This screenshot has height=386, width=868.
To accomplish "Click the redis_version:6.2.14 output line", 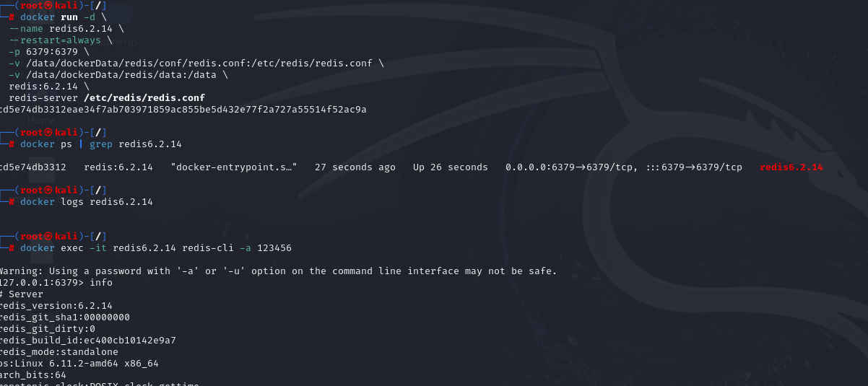I will pyautogui.click(x=56, y=306).
